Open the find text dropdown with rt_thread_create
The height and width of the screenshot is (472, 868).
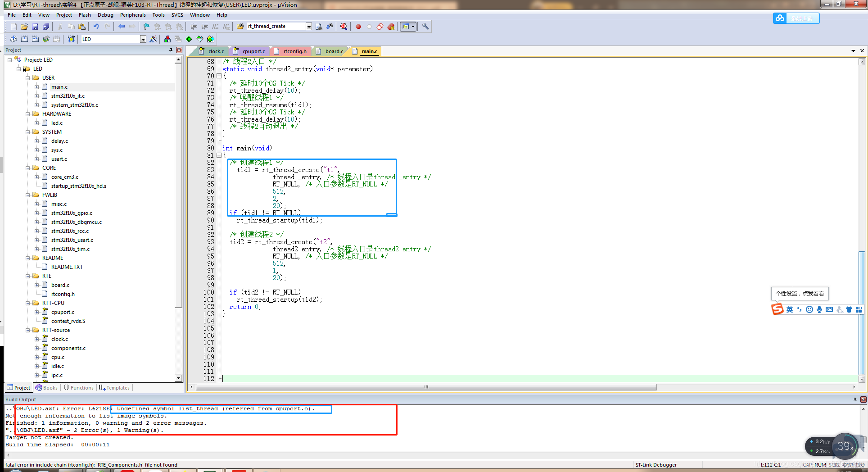click(x=309, y=27)
